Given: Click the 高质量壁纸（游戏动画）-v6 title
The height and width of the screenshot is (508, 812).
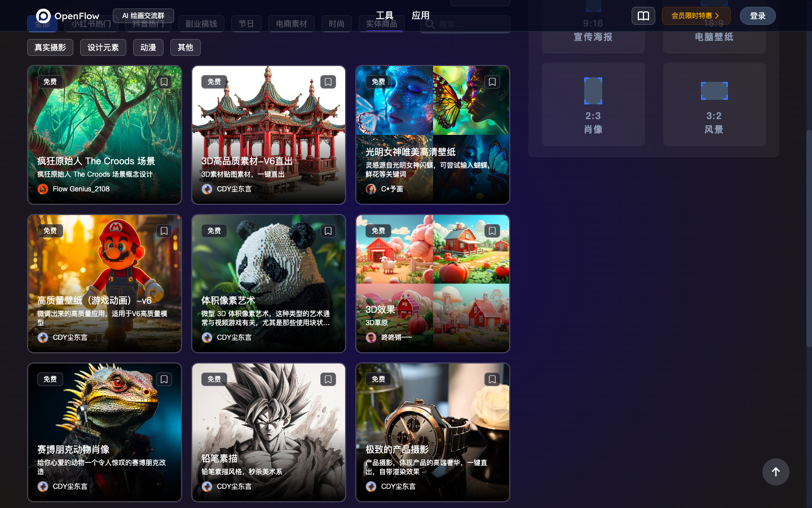Looking at the screenshot, I should pyautogui.click(x=95, y=301).
